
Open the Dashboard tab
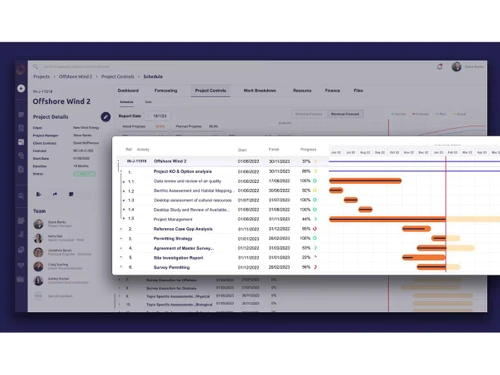128,91
